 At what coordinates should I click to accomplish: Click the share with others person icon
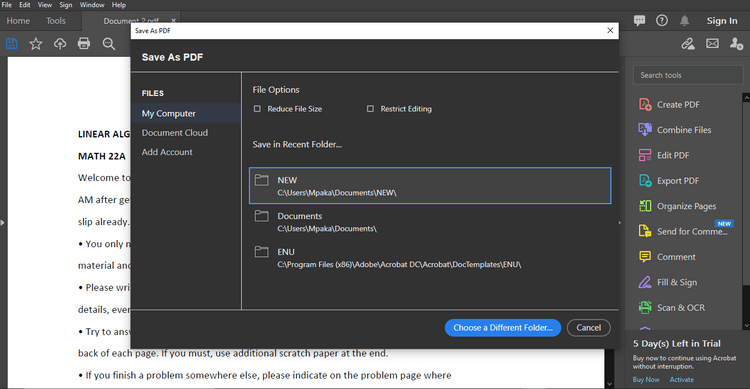pyautogui.click(x=736, y=44)
